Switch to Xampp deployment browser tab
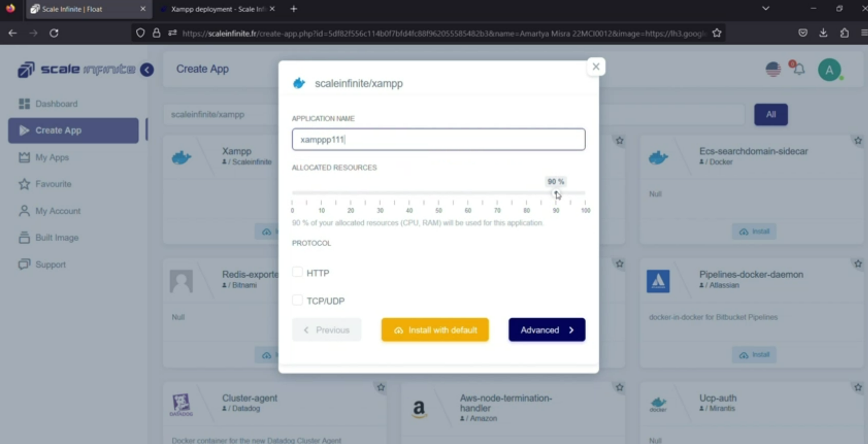Image resolution: width=868 pixels, height=444 pixels. [x=218, y=9]
